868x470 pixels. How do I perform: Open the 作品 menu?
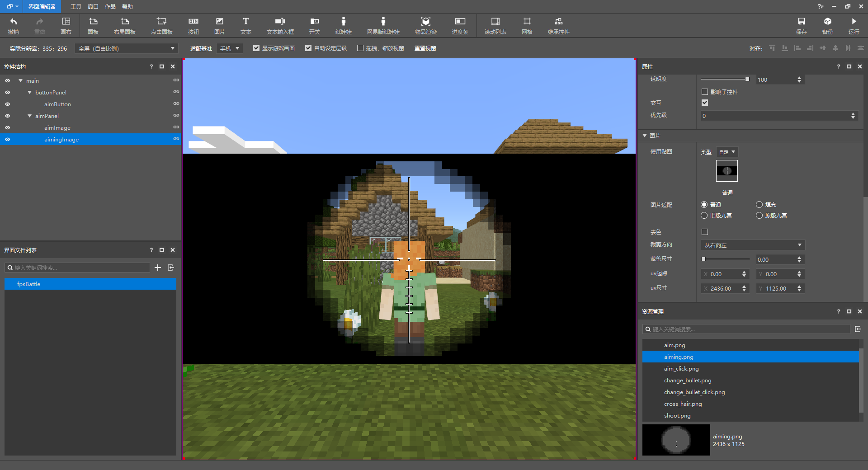[x=110, y=6]
